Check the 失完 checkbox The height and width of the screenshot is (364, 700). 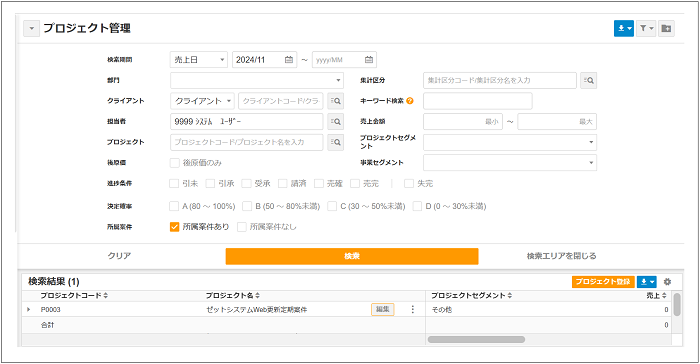coord(409,184)
